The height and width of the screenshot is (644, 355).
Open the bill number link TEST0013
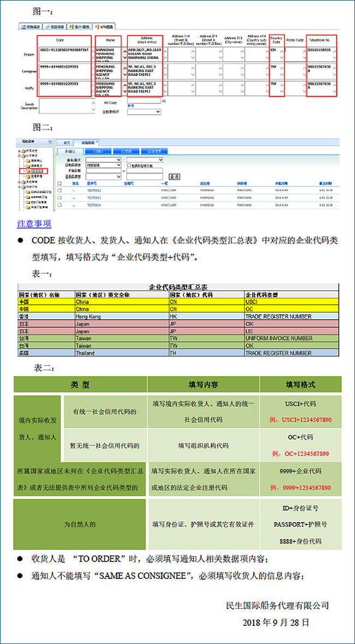[x=94, y=197]
